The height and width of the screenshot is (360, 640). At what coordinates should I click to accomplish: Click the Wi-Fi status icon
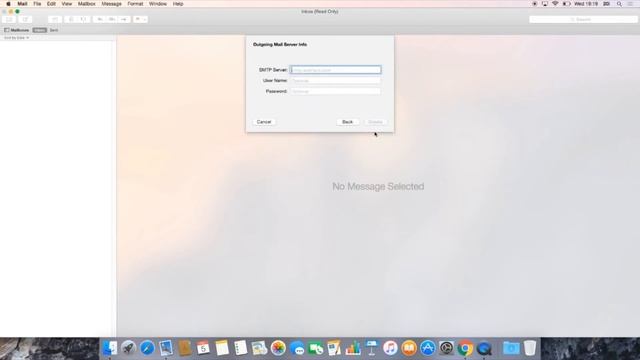(555, 4)
